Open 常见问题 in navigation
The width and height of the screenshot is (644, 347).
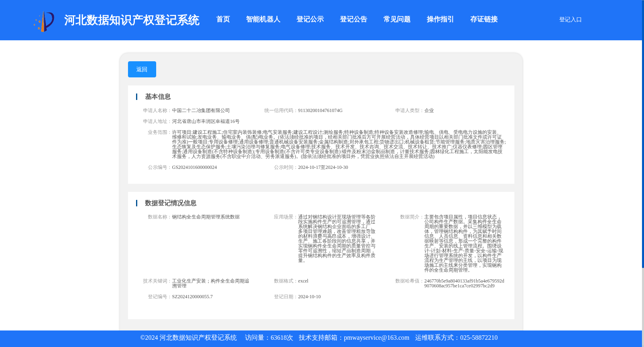(x=397, y=19)
